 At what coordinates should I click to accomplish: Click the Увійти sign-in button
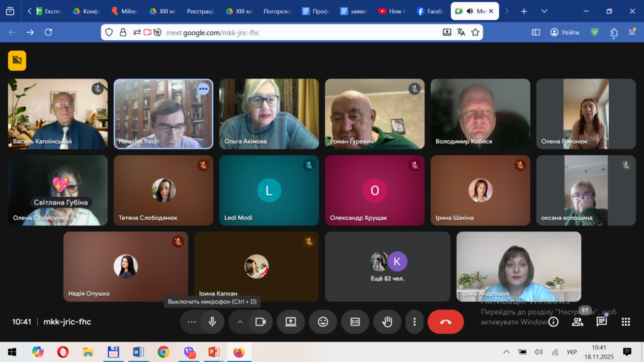564,32
